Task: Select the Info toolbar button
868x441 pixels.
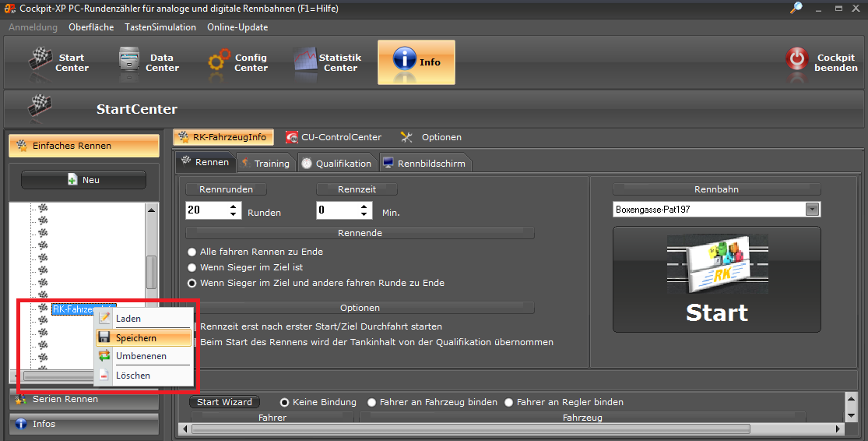Action: (416, 62)
